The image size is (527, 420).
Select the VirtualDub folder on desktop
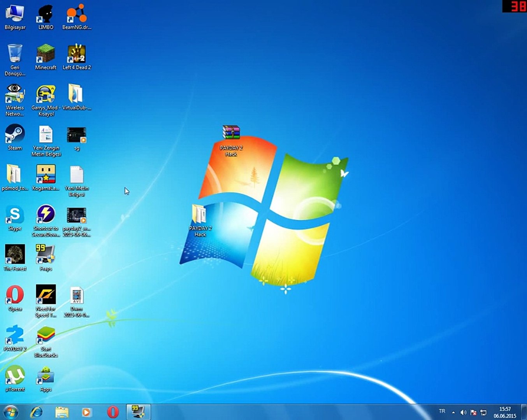click(x=77, y=97)
